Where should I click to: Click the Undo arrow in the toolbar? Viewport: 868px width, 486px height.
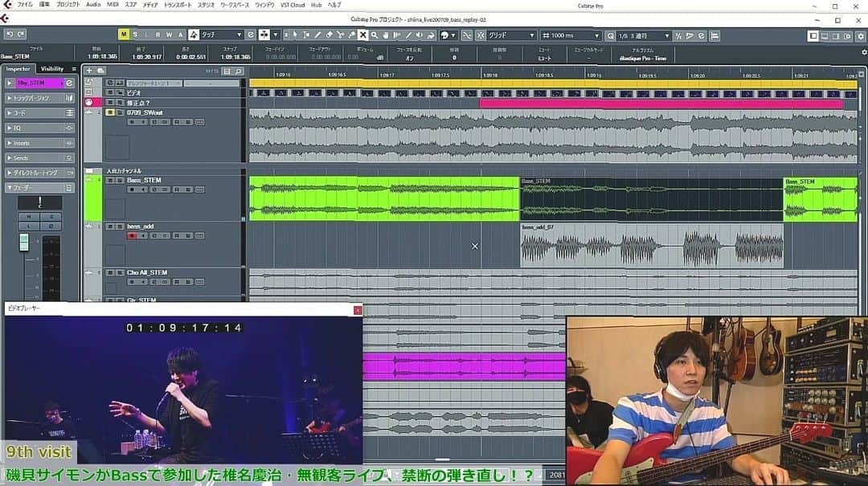click(10, 35)
